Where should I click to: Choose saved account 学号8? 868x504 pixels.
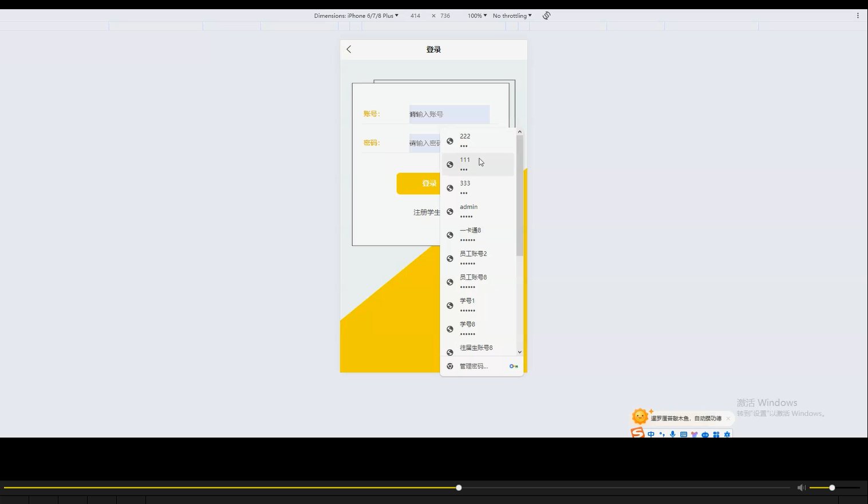click(x=478, y=329)
